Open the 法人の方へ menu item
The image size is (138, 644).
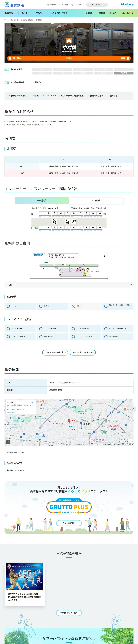click(114, 13)
